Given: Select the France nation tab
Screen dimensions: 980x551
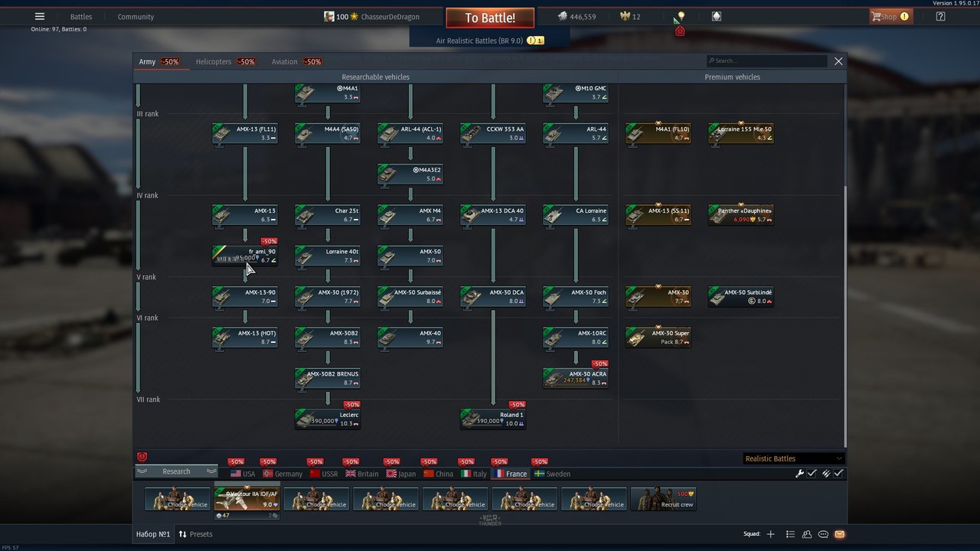Looking at the screenshot, I should (x=511, y=474).
